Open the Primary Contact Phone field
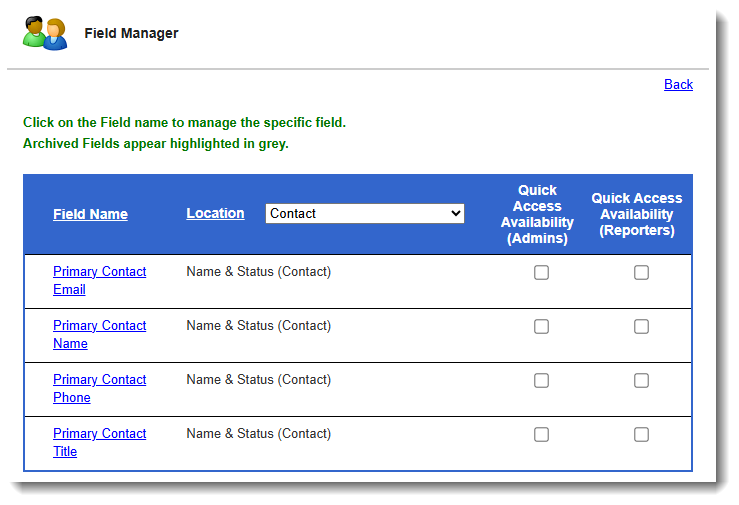The width and height of the screenshot is (739, 505). pyautogui.click(x=99, y=388)
